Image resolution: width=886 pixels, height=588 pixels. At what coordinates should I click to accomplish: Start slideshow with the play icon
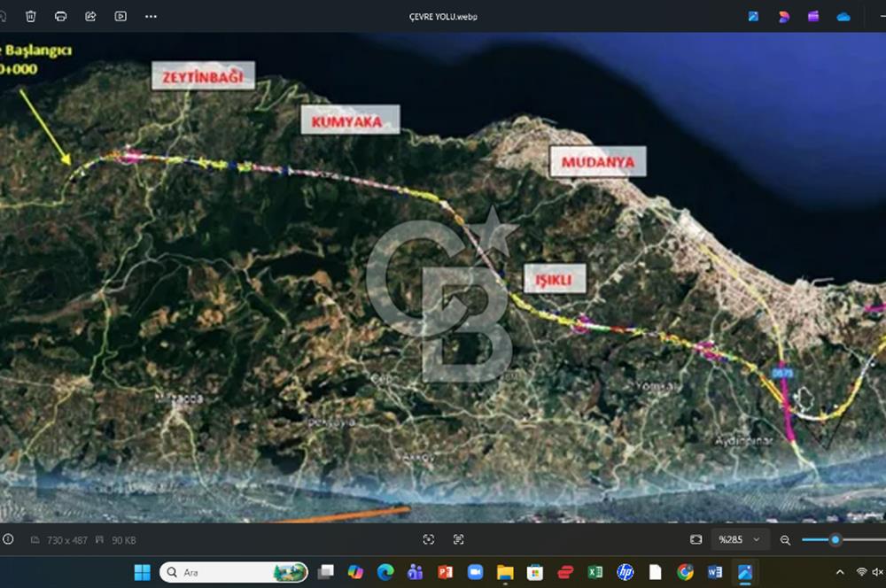(x=120, y=16)
